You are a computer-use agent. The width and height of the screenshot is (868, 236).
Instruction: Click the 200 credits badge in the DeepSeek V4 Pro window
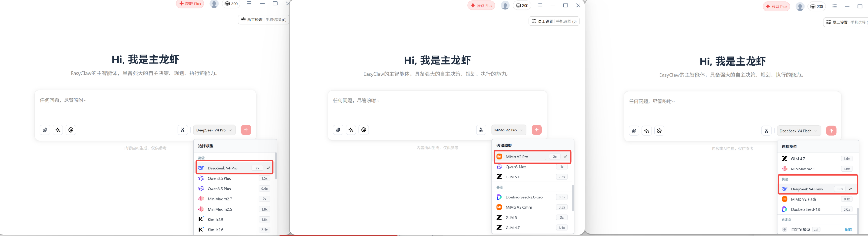[x=231, y=4]
